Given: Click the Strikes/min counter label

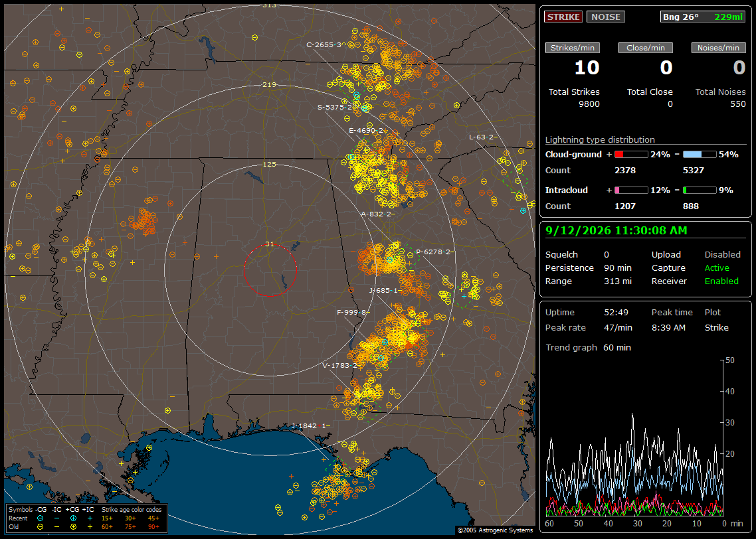Looking at the screenshot, I should (x=572, y=48).
